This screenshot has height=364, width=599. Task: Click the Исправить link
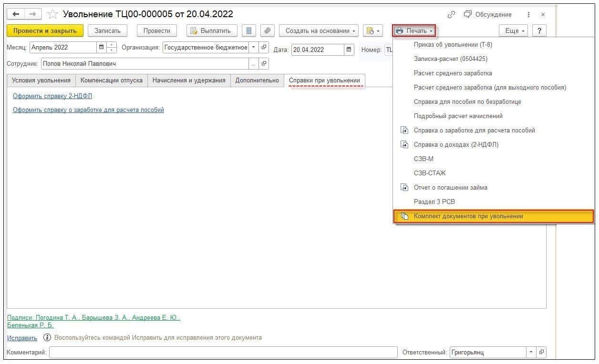click(x=22, y=338)
